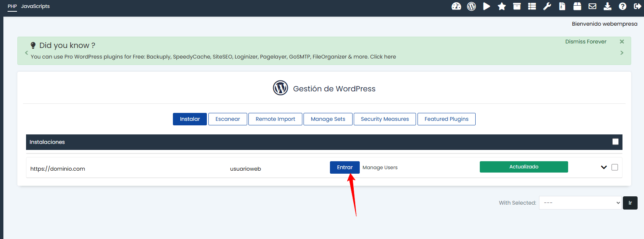This screenshot has height=239, width=644.
Task: Select the PHP tab
Action: (x=12, y=6)
